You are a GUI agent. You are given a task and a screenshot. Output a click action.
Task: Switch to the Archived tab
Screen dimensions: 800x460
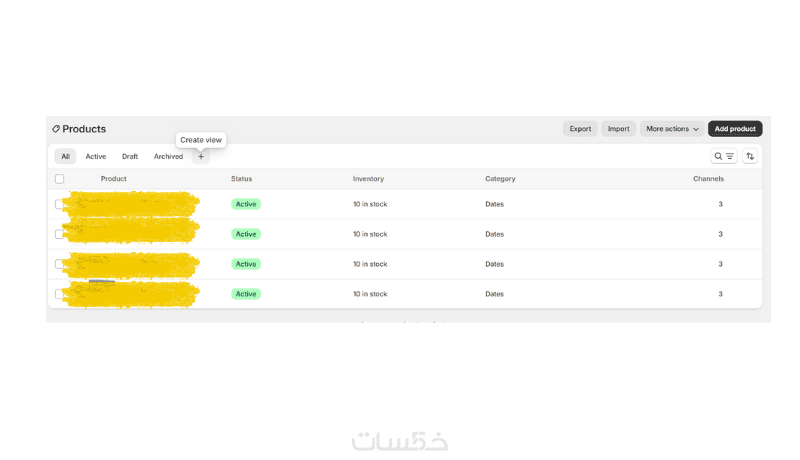168,157
